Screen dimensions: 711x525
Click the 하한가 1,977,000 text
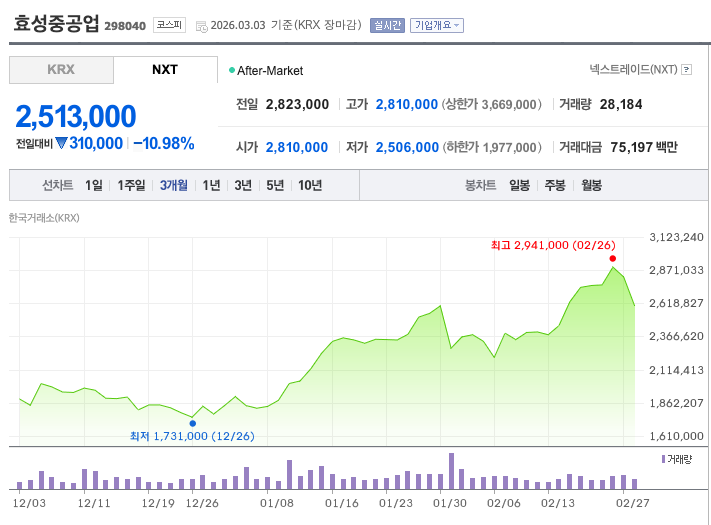492,147
